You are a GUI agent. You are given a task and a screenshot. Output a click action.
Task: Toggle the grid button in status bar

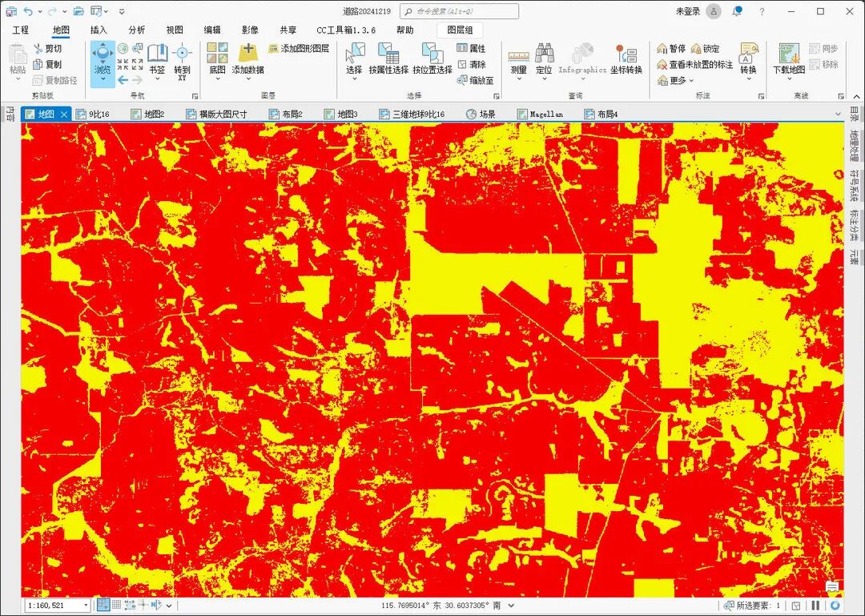tap(116, 605)
